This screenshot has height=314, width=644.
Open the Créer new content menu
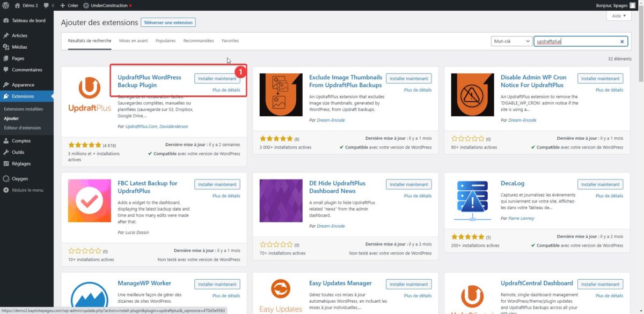pyautogui.click(x=69, y=5)
